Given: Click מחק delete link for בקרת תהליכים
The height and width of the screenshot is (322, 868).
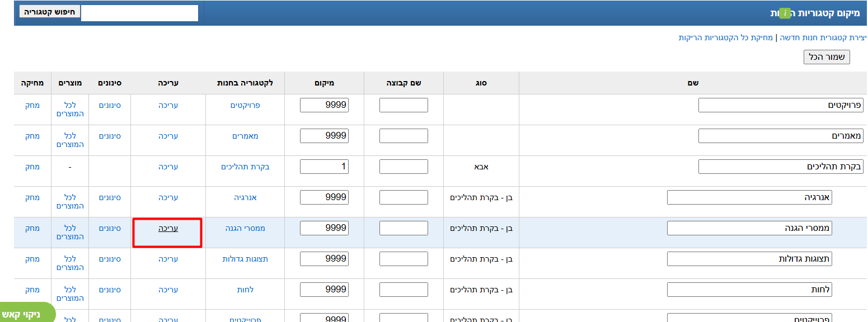Looking at the screenshot, I should tap(32, 167).
